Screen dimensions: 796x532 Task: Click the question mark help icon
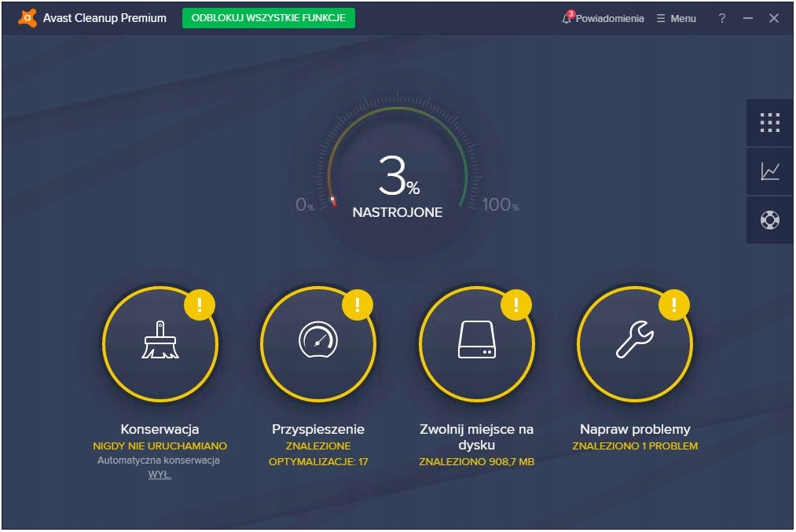pos(722,18)
